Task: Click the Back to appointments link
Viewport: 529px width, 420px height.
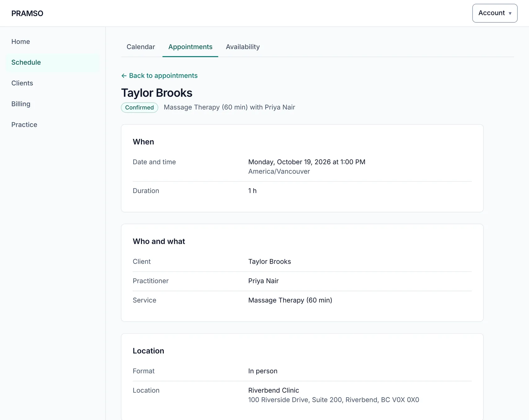Action: 159,76
